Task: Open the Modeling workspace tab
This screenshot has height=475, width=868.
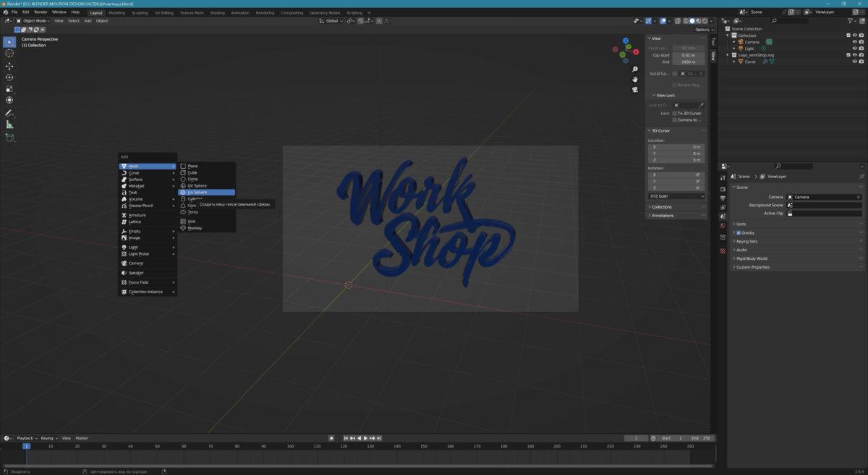Action: [116, 12]
